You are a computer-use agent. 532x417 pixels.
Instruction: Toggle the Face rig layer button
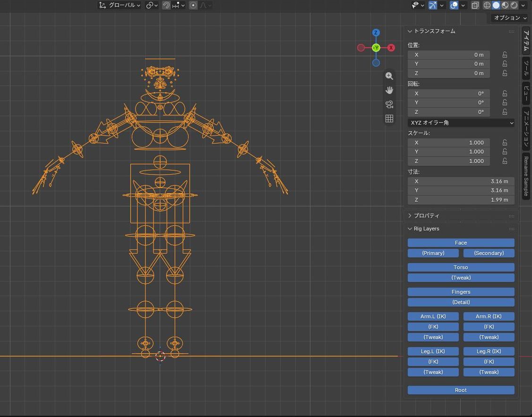[x=461, y=243]
